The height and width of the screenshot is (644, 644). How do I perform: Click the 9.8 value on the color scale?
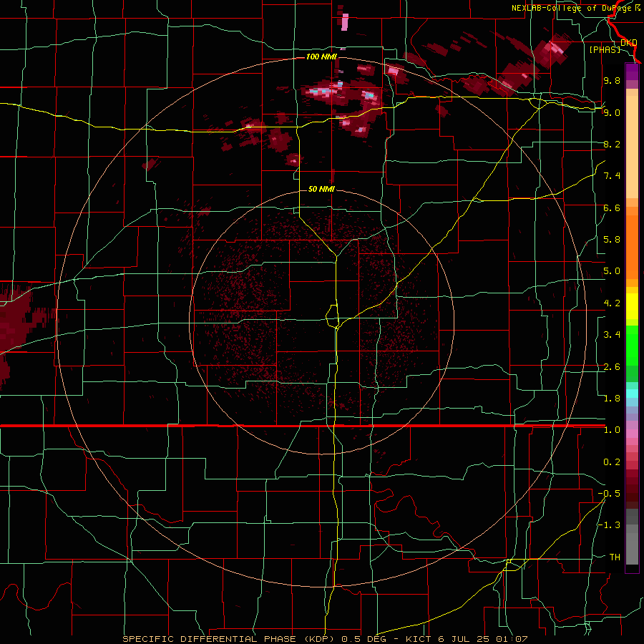click(x=612, y=80)
